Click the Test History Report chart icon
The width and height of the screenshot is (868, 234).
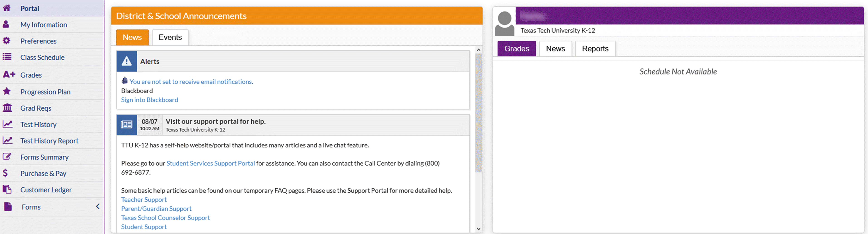tap(7, 140)
